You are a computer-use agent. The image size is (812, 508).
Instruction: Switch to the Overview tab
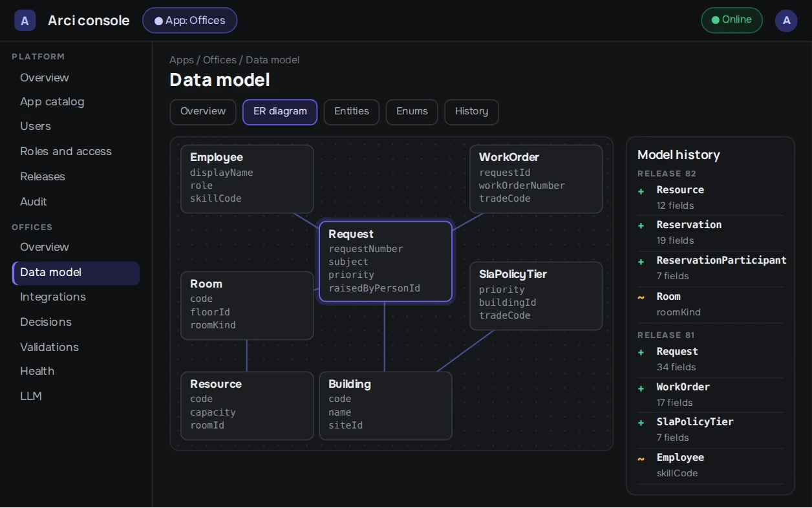[203, 112]
